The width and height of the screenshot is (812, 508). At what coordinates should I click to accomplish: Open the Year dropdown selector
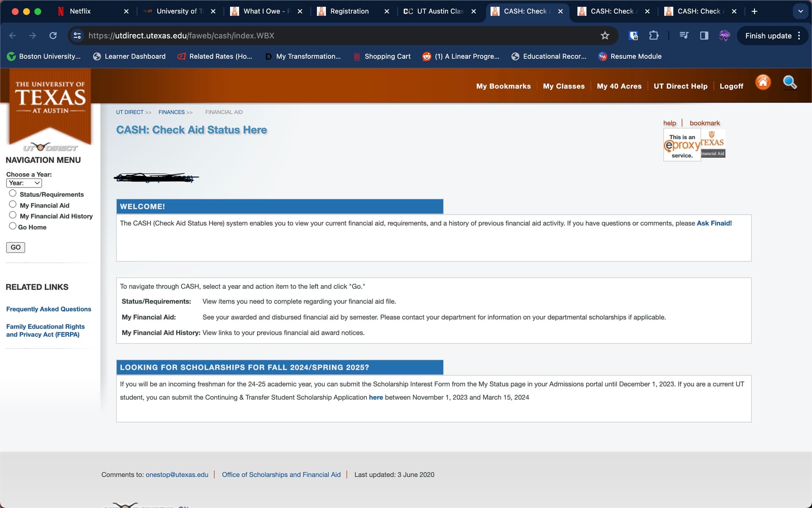pyautogui.click(x=24, y=183)
